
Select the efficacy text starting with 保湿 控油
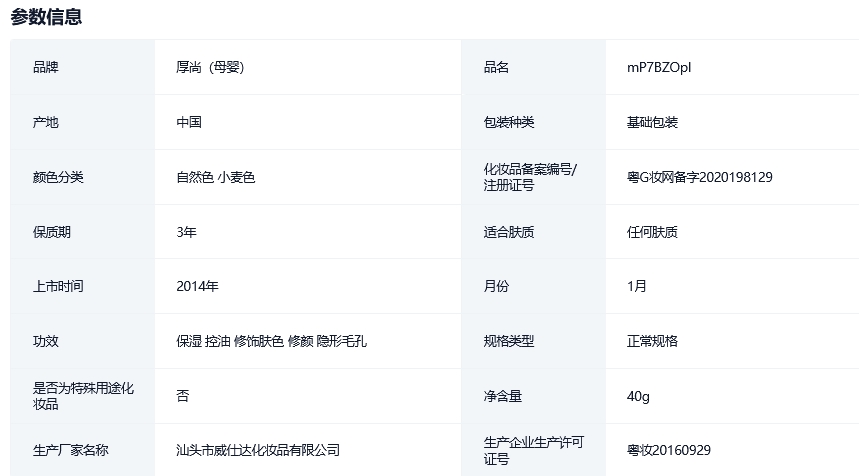click(271, 341)
